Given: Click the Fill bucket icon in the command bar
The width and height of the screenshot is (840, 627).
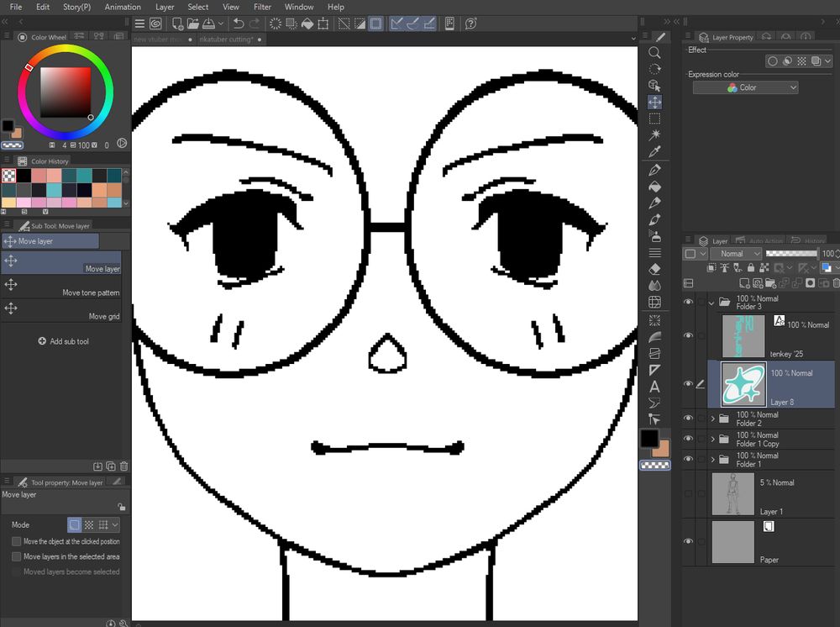Looking at the screenshot, I should pyautogui.click(x=307, y=24).
